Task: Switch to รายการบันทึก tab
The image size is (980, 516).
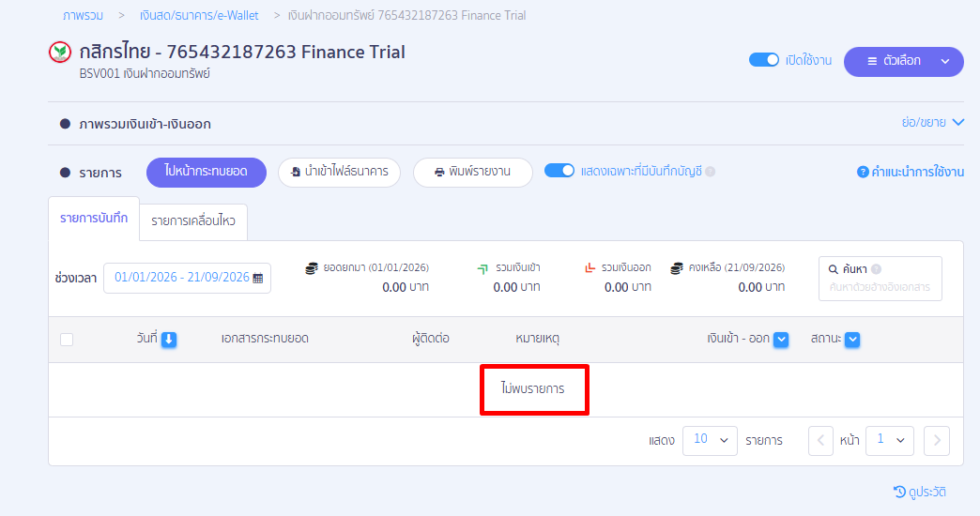Action: click(94, 218)
